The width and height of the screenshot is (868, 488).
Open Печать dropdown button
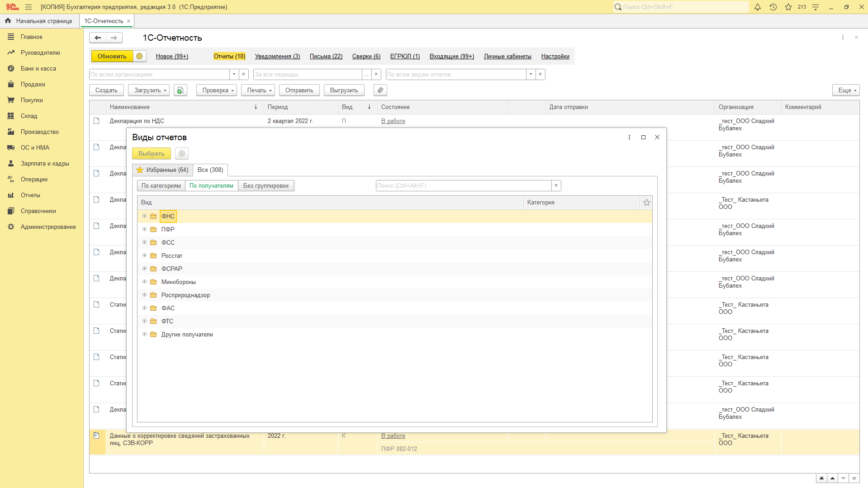pyautogui.click(x=258, y=90)
